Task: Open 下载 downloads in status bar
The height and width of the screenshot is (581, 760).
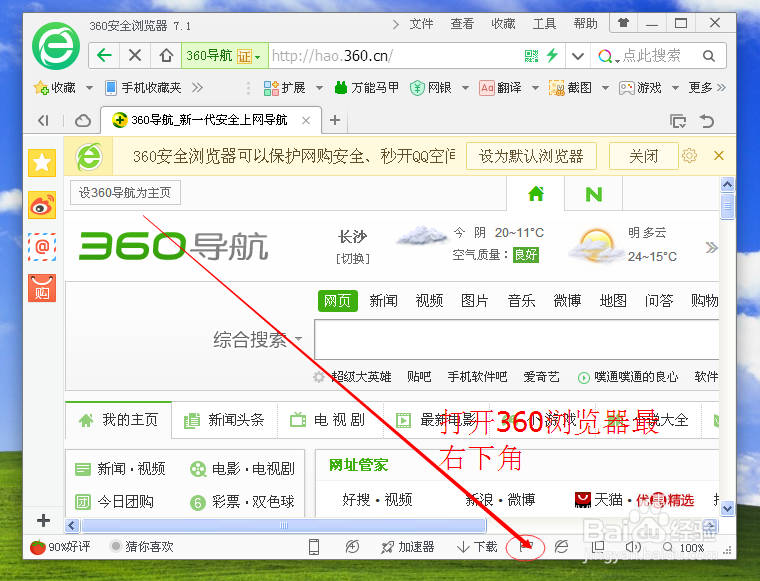Action: [477, 547]
